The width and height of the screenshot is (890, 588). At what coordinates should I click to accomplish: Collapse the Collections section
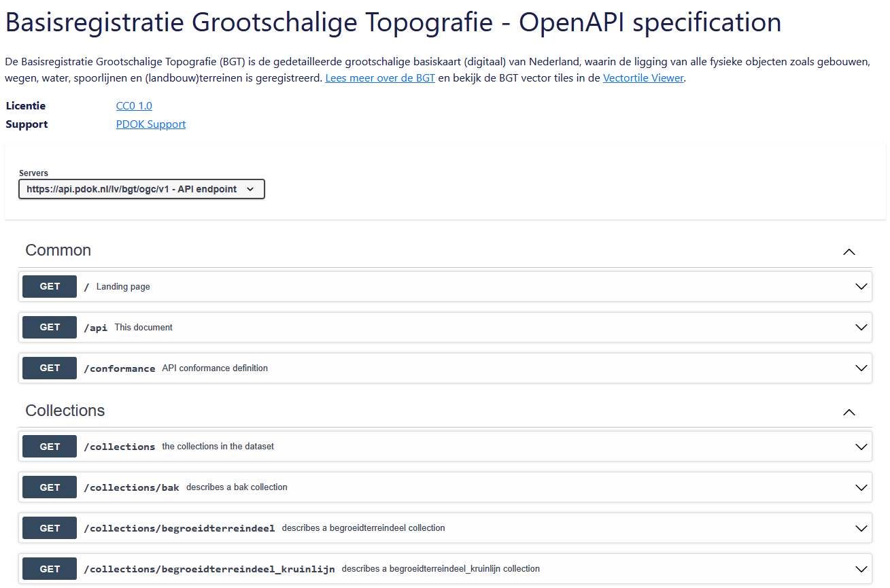(849, 412)
